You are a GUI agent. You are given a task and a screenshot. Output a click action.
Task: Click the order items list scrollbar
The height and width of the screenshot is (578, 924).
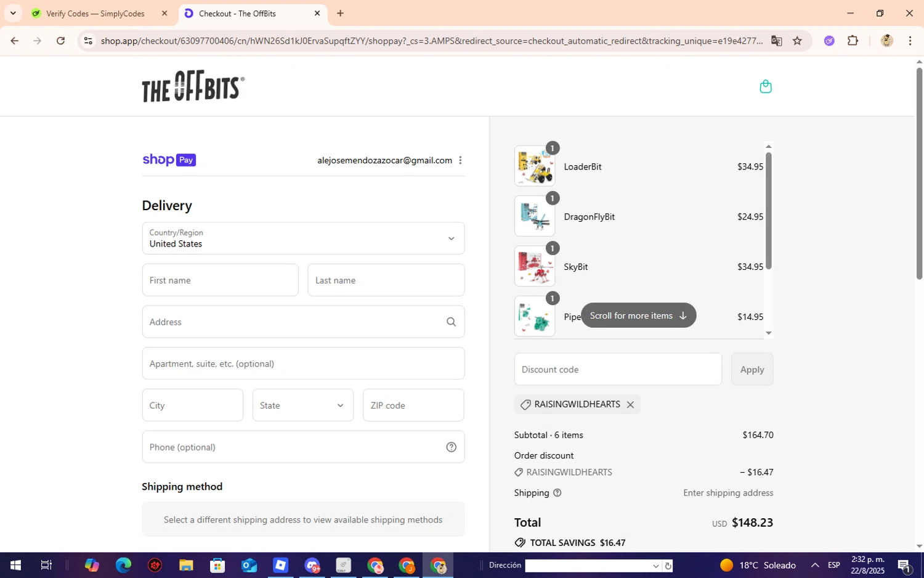(768, 210)
